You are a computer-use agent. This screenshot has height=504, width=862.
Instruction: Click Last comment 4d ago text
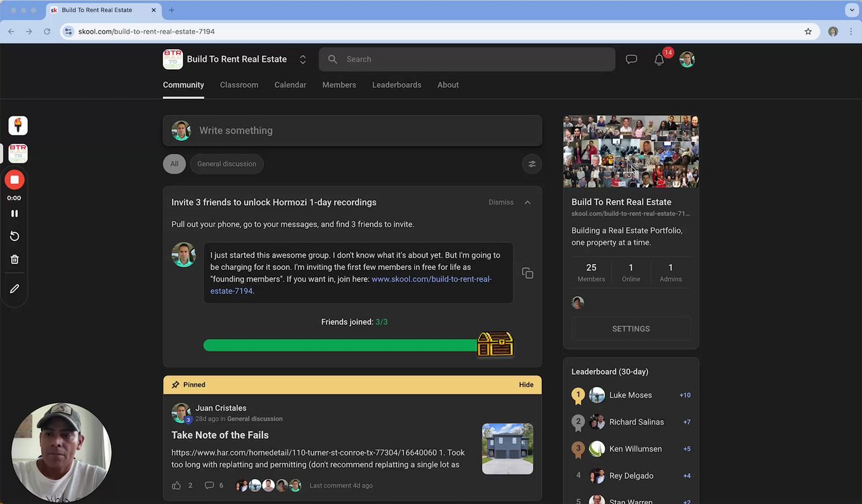point(341,485)
